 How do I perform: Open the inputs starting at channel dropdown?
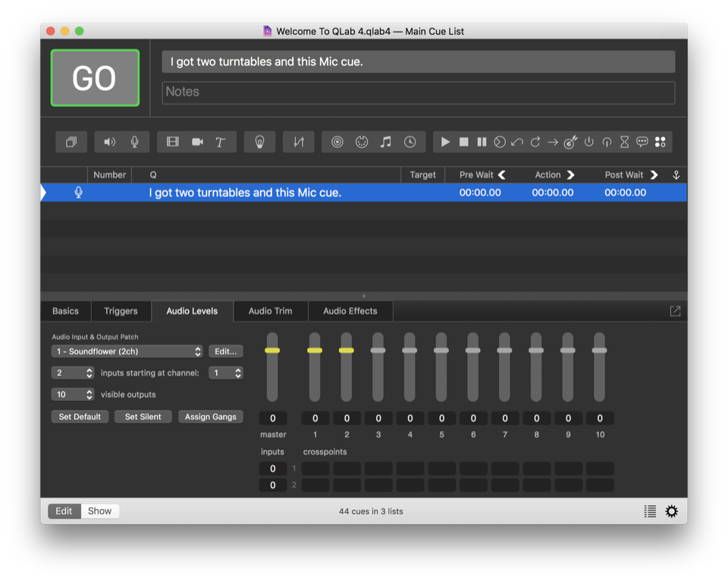227,373
